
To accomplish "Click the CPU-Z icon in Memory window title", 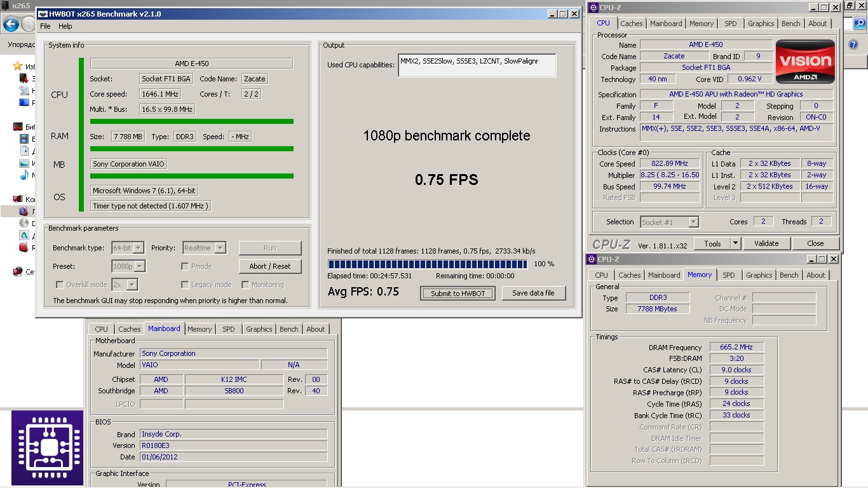I will tap(591, 259).
